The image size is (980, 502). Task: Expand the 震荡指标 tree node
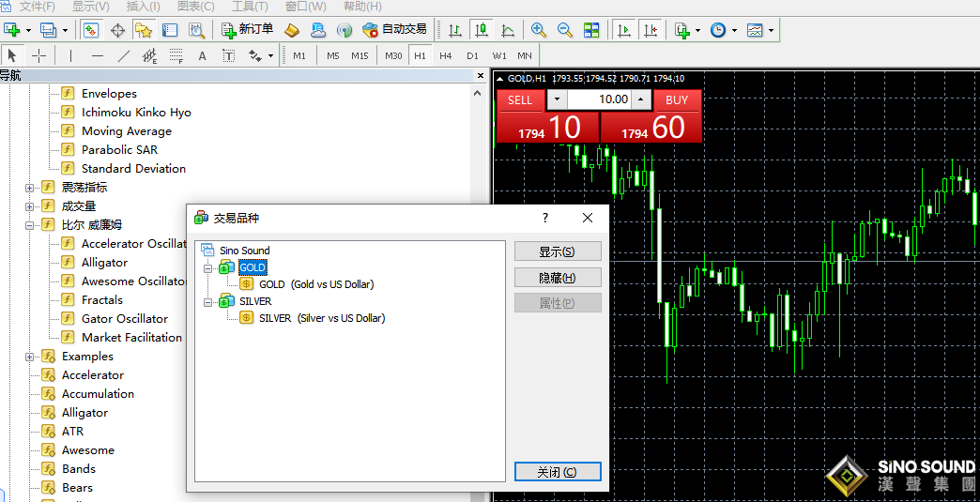(x=29, y=188)
